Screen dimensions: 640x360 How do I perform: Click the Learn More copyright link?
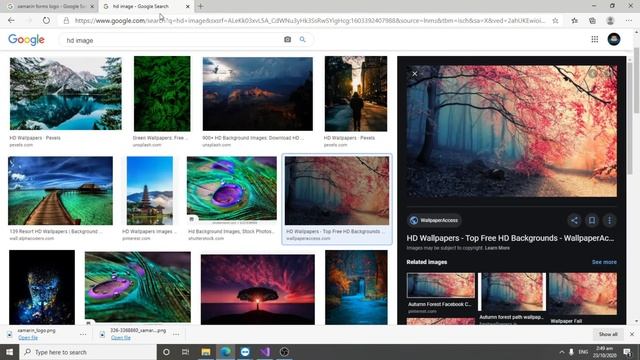coord(497,248)
